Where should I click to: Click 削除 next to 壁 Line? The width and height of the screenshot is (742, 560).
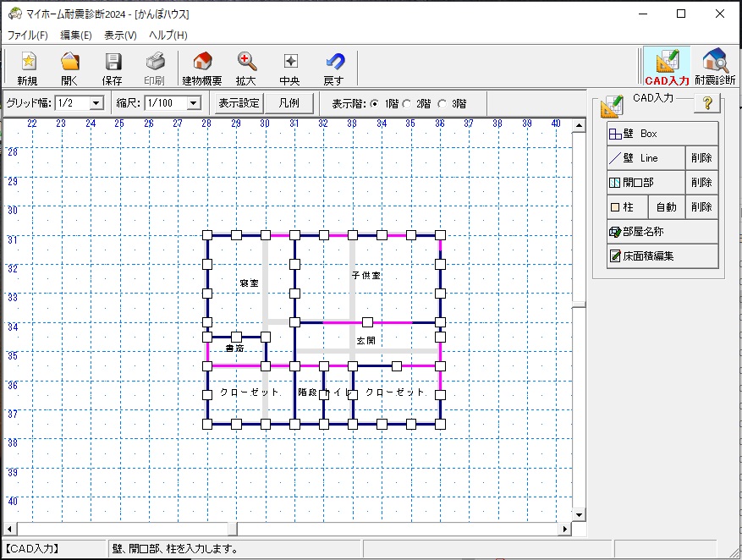[701, 158]
